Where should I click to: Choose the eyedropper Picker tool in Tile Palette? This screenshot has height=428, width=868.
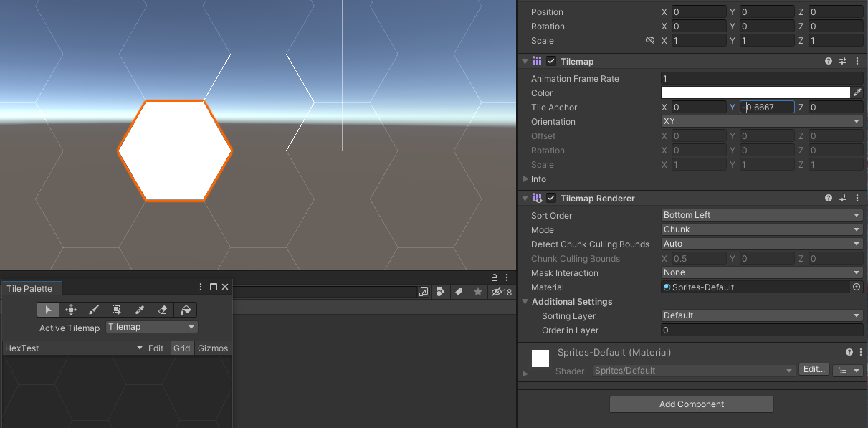click(140, 310)
